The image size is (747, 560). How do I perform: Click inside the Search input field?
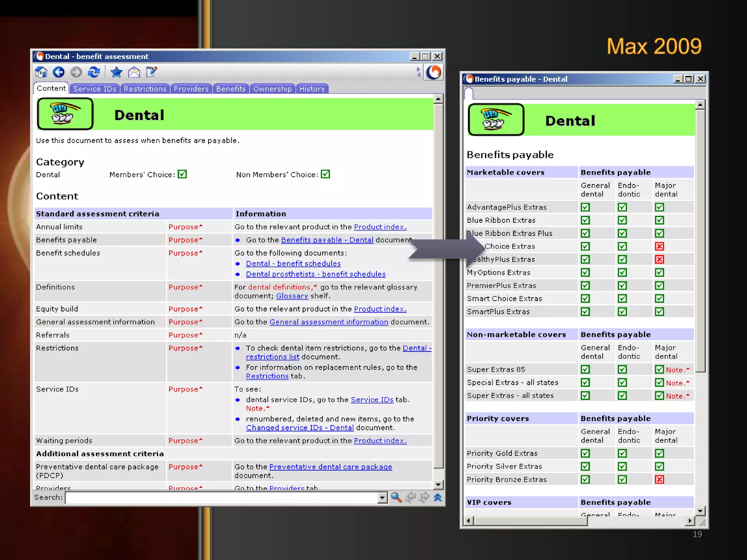[221, 498]
